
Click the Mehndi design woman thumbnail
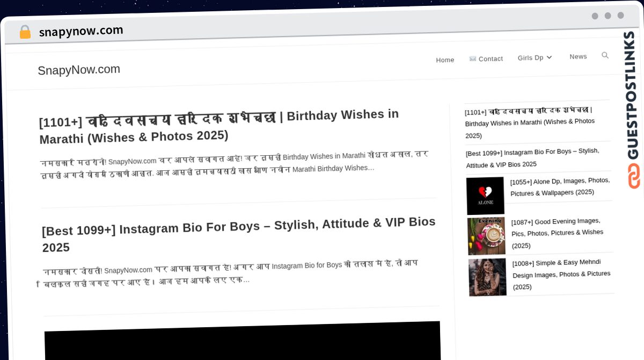[487, 277]
